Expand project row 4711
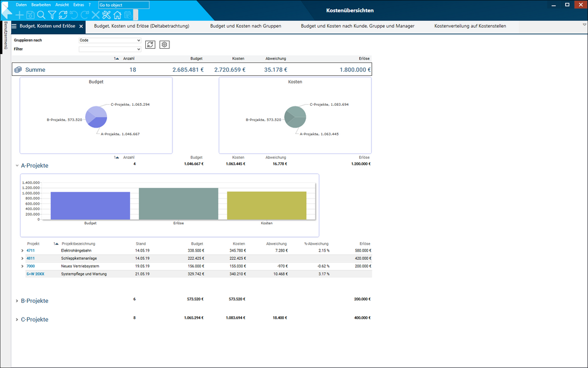 pos(22,251)
